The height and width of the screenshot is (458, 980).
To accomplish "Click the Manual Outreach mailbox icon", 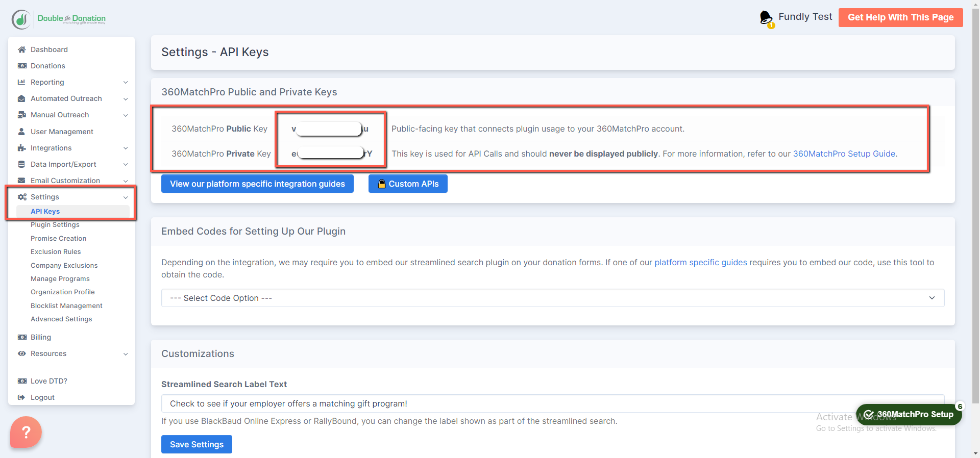I will (22, 115).
